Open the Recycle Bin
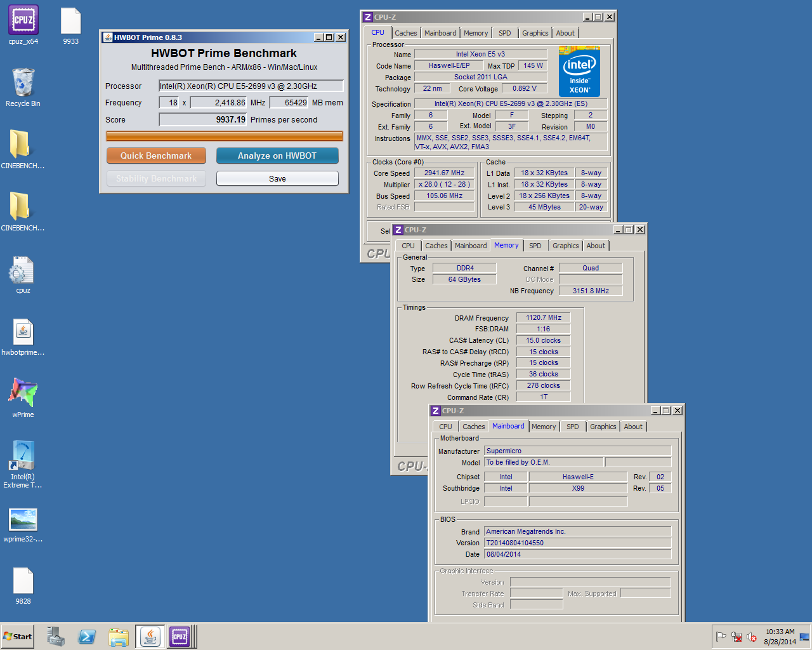812x650 pixels. pyautogui.click(x=23, y=88)
